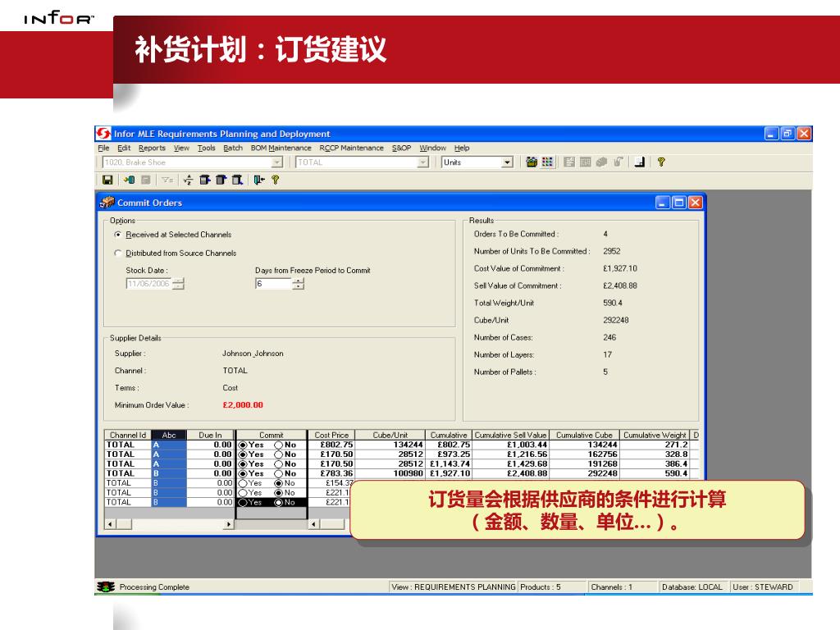Click left grid scrollbar's left arrow

click(111, 524)
